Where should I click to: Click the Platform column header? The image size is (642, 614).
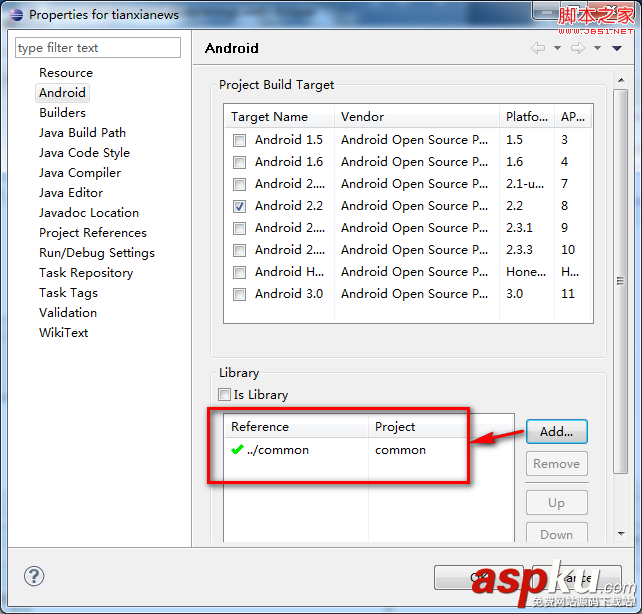pyautogui.click(x=527, y=117)
